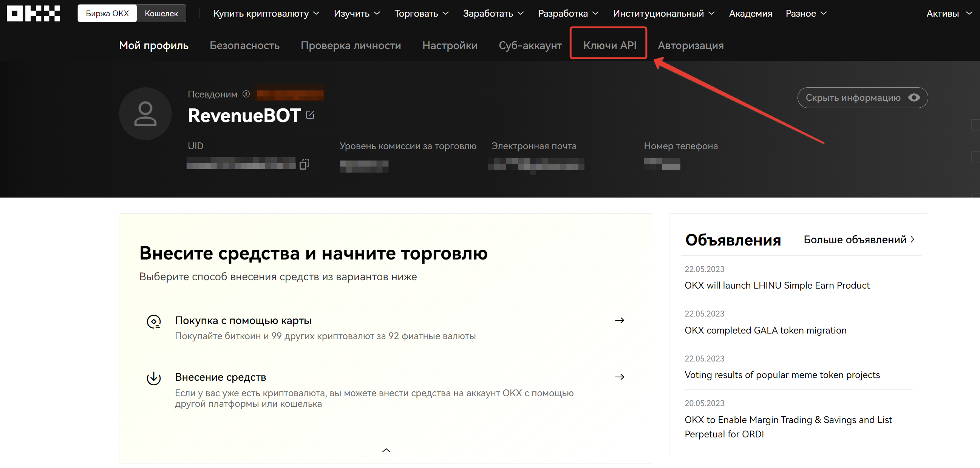
Task: Expand Купить криптовалюту menu
Action: point(266,13)
